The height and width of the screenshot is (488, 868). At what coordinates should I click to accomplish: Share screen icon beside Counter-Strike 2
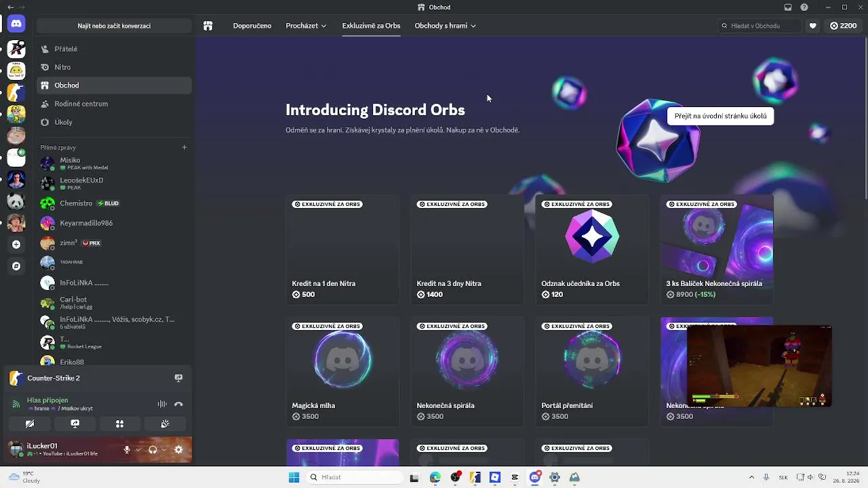(x=178, y=378)
